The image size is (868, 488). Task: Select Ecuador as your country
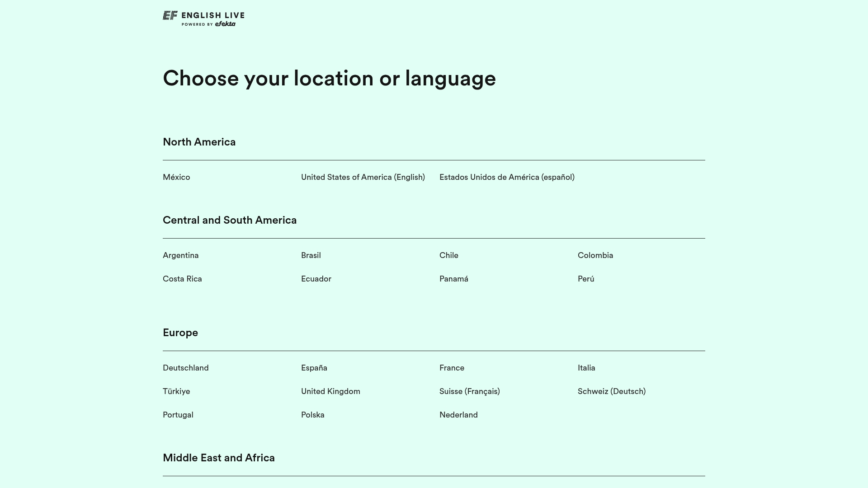316,279
